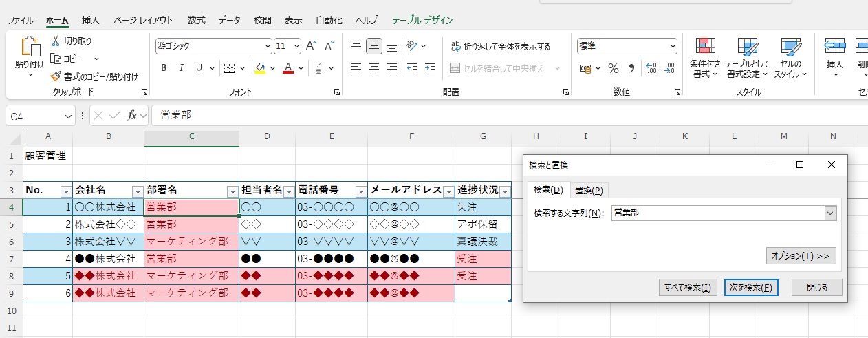Viewport: 868px width, 338px height.
Task: Toggle Wrap Text (折り返して全体を表示する)
Action: (501, 46)
